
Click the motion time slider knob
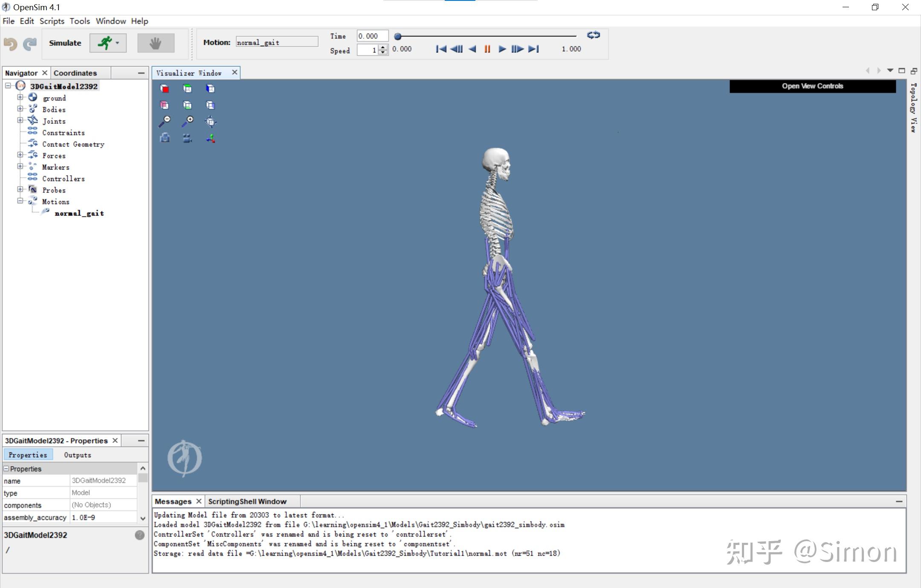397,37
